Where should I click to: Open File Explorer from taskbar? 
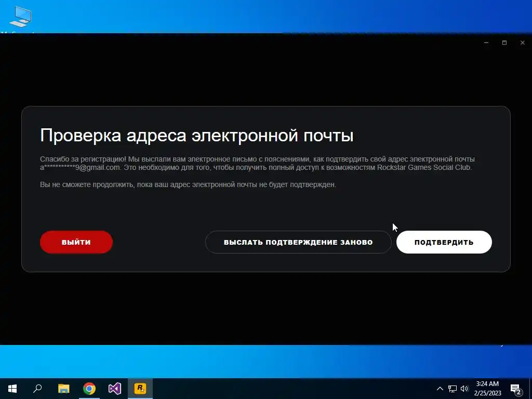63,389
